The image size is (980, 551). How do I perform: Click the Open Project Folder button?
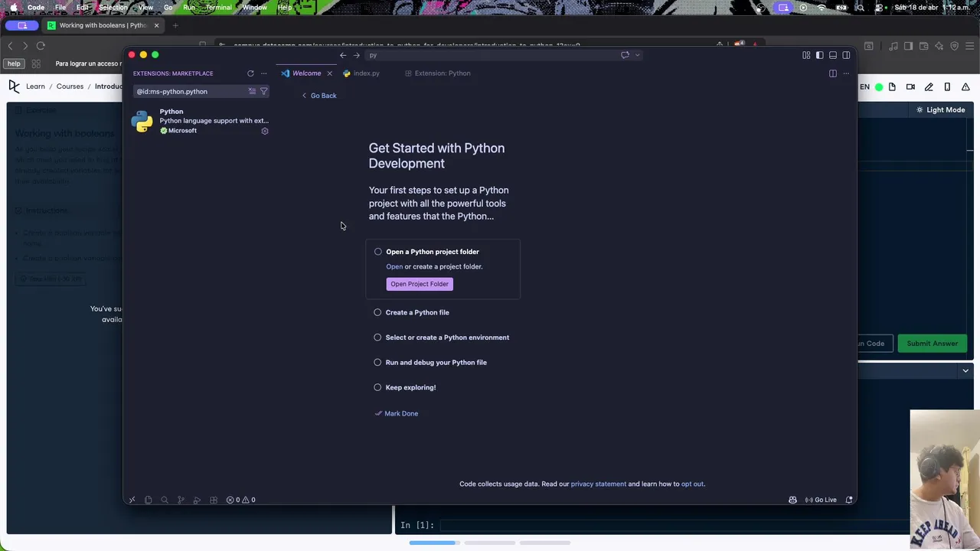click(x=420, y=284)
